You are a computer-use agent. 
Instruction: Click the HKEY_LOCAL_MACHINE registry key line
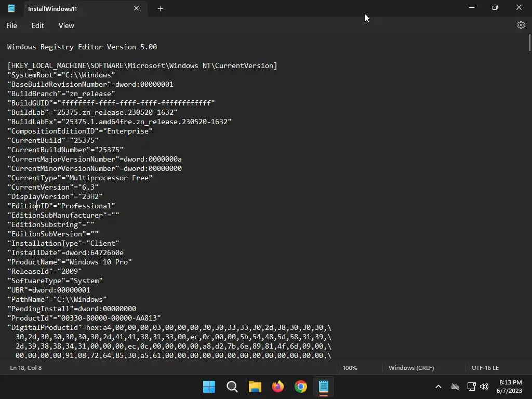[142, 65]
